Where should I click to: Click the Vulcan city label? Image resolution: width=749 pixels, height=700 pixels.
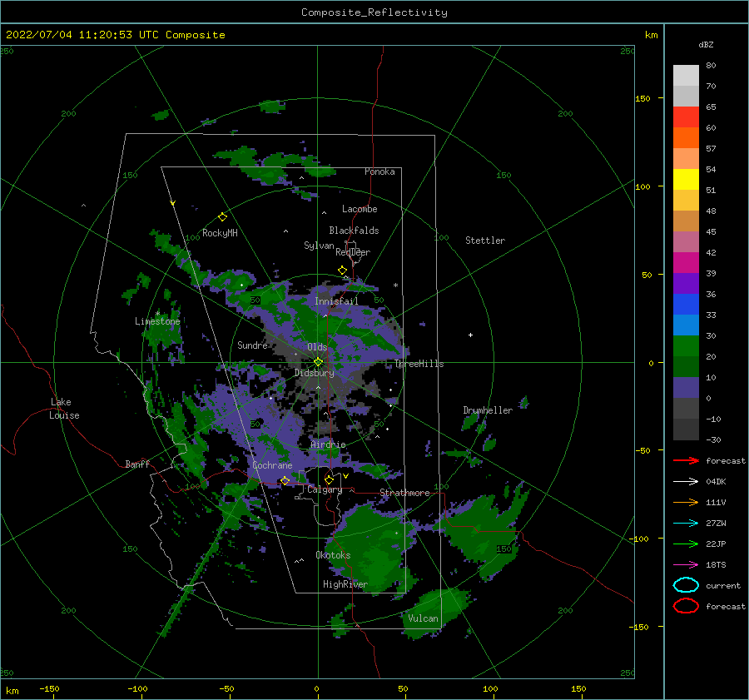coord(424,618)
